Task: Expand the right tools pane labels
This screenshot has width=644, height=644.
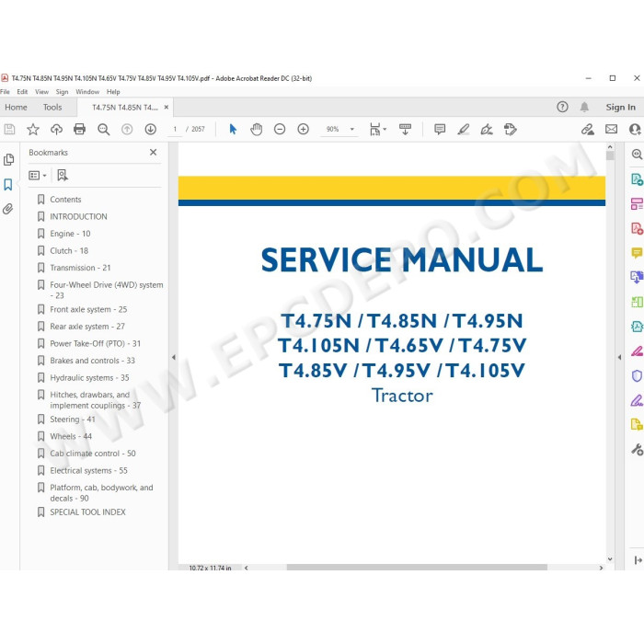Action: [638, 559]
